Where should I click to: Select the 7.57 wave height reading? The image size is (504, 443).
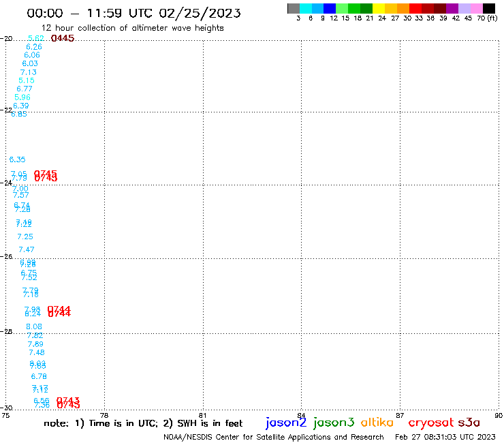(21, 195)
